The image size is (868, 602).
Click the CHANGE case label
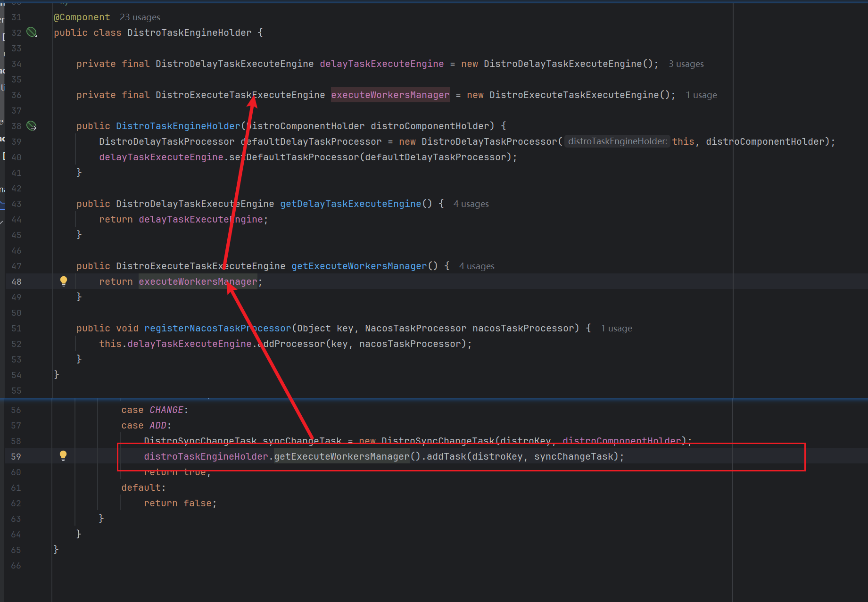coord(166,410)
